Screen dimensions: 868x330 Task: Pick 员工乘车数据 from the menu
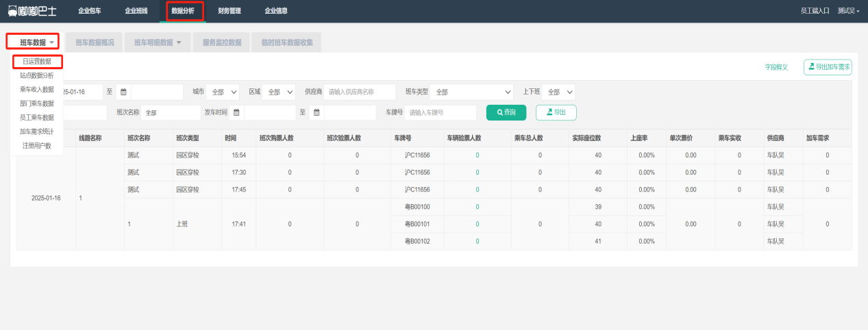coord(37,117)
